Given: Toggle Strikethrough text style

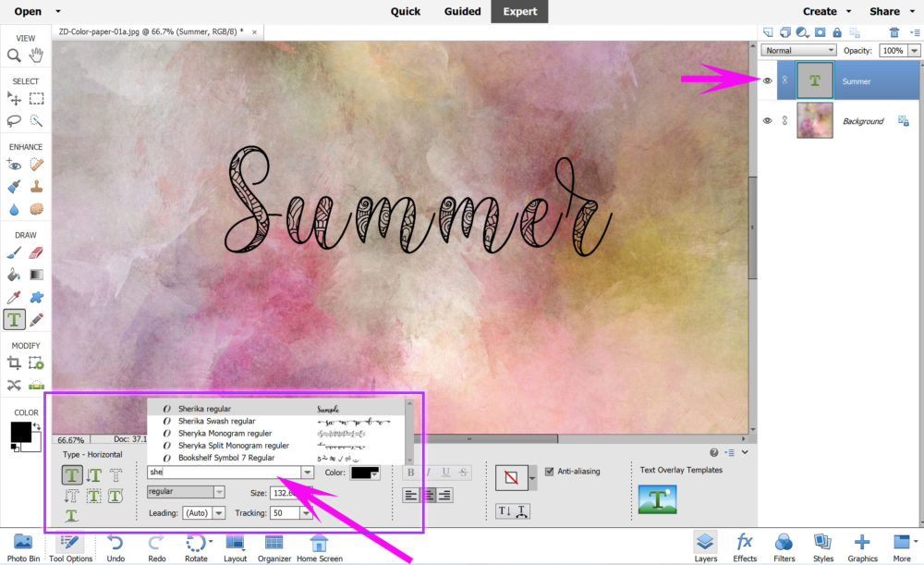Looking at the screenshot, I should coord(464,473).
